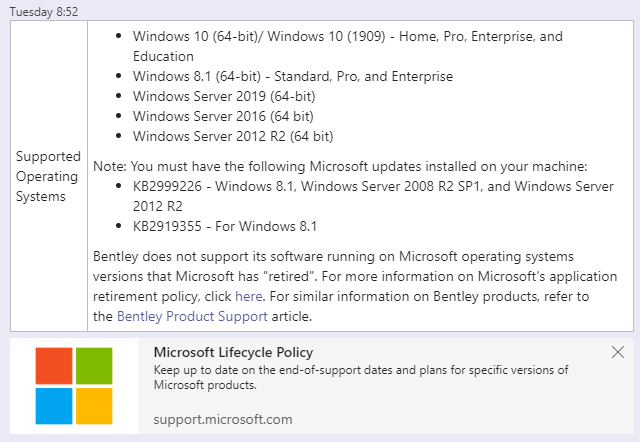Click the Microsoft Lifecycle Policy card title
The width and height of the screenshot is (640, 442).
coord(233,352)
